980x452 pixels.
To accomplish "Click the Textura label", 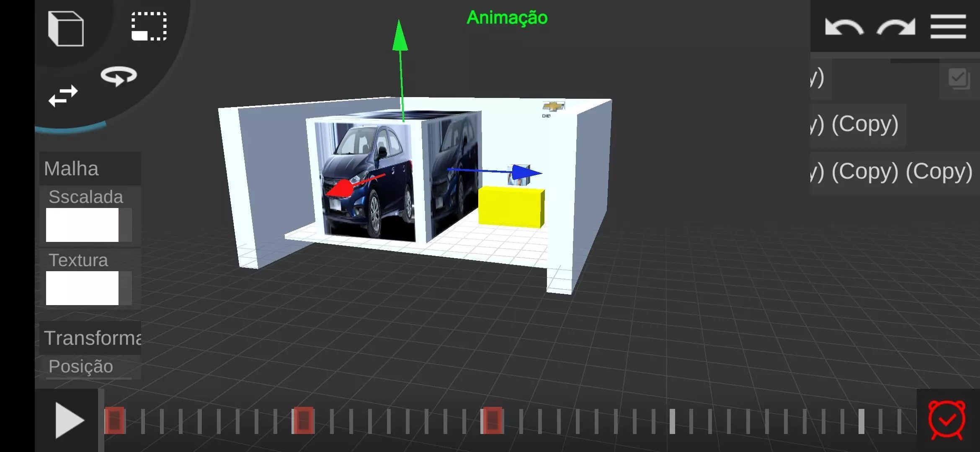I will tap(78, 260).
